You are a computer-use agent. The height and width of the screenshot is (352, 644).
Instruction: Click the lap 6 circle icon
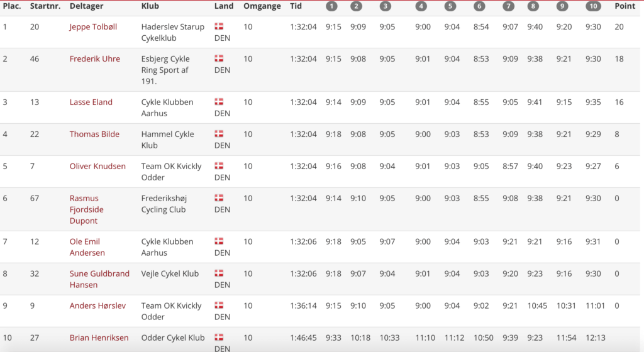coord(479,6)
